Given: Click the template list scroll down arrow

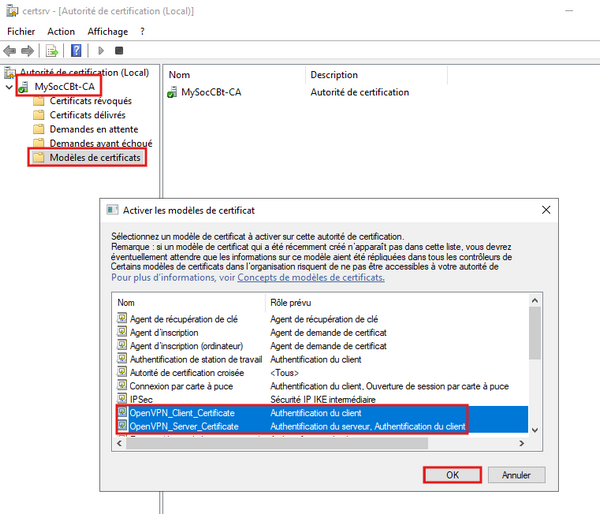Looking at the screenshot, I should pyautogui.click(x=535, y=429).
